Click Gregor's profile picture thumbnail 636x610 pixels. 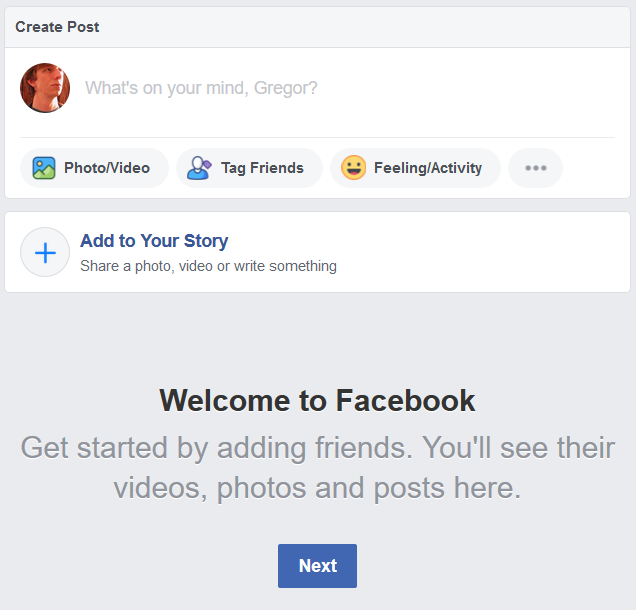click(x=45, y=88)
